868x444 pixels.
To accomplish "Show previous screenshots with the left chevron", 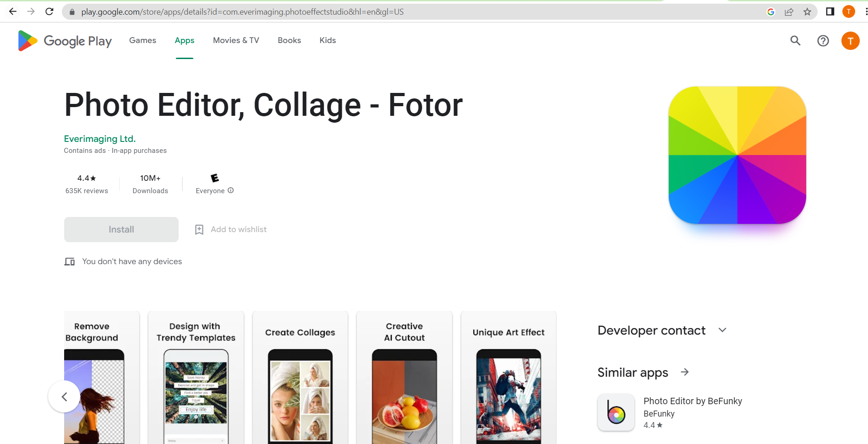I will click(64, 396).
